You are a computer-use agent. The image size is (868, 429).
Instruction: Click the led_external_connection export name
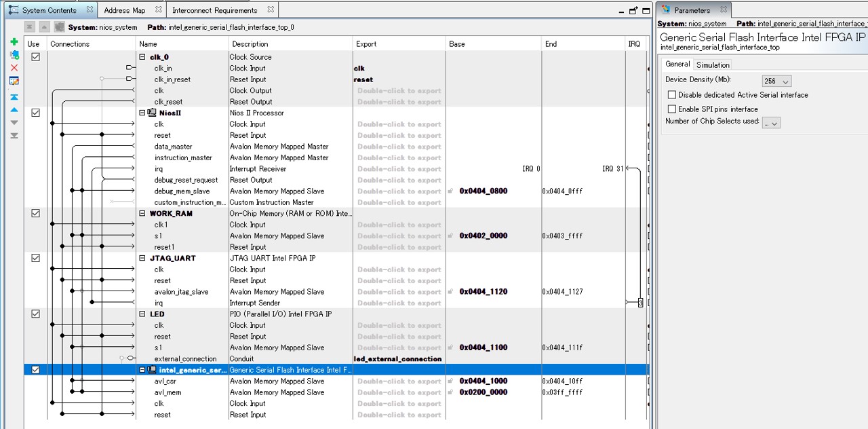pos(397,359)
